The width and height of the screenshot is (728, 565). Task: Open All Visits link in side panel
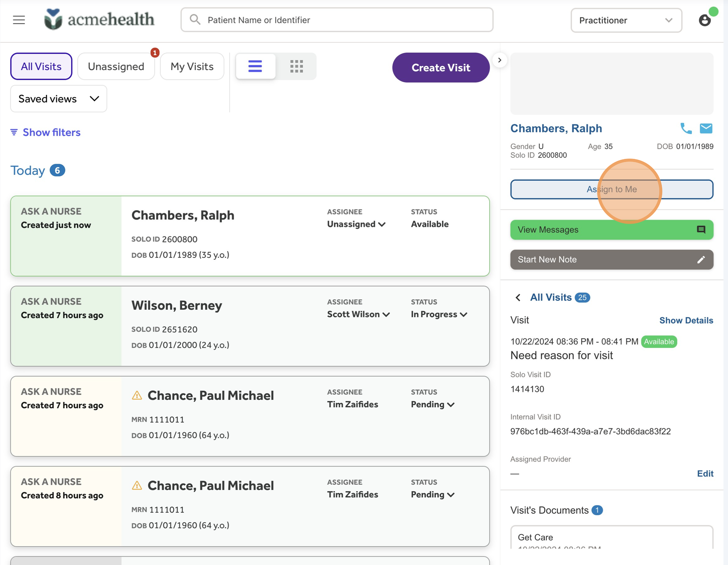tap(551, 297)
